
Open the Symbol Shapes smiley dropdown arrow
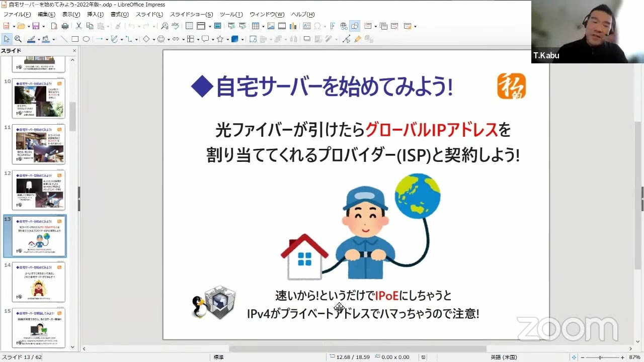pyautogui.click(x=168, y=39)
